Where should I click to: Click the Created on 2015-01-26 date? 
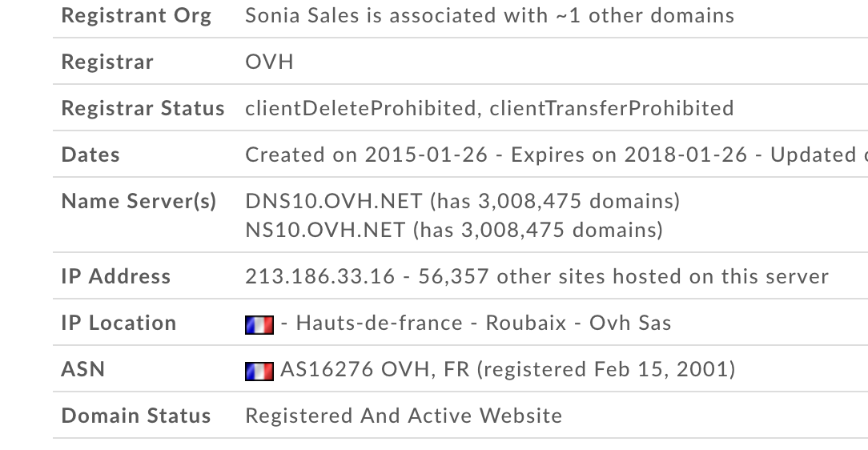tap(366, 155)
